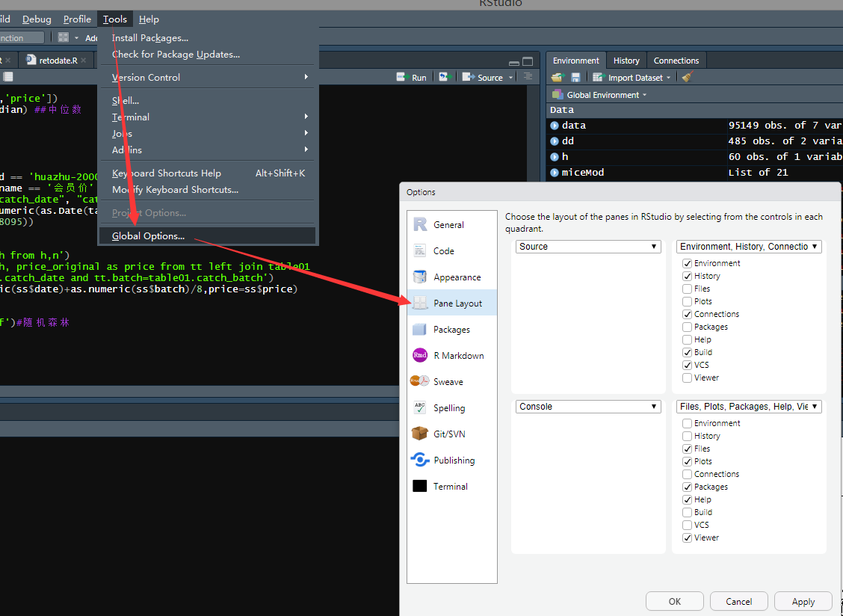Uncheck VCS in top-right quadrant

[687, 366]
